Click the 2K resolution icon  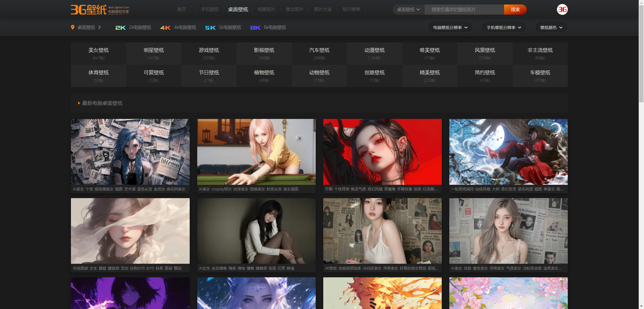point(120,28)
